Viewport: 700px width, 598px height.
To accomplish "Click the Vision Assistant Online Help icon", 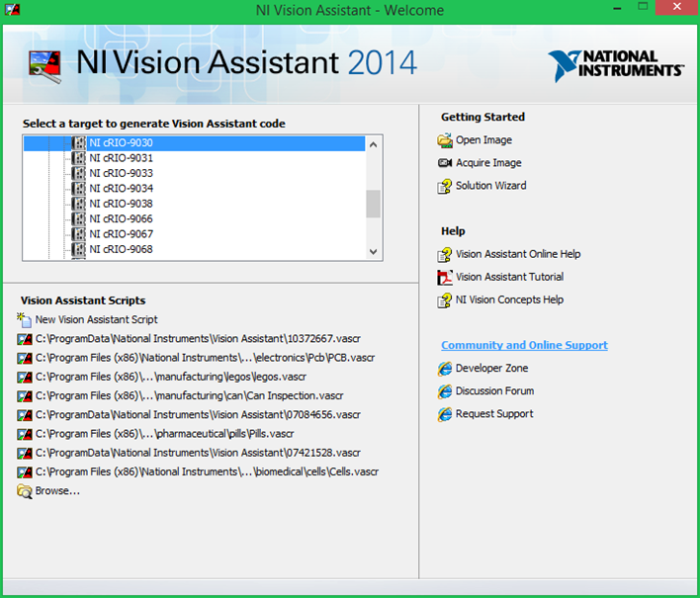I will (x=445, y=254).
